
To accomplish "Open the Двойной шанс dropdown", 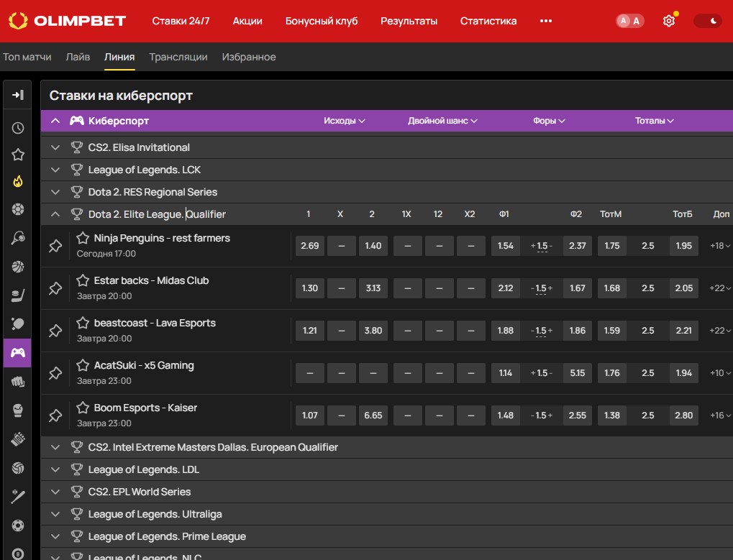I will (x=442, y=121).
